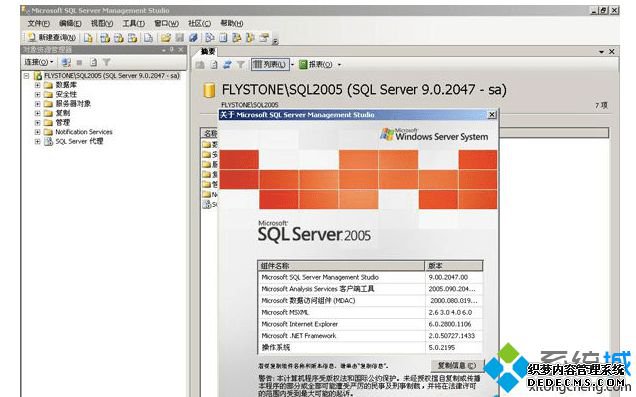Expand the 数据库 (Databases) tree node
The height and width of the screenshot is (397, 636).
click(37, 85)
